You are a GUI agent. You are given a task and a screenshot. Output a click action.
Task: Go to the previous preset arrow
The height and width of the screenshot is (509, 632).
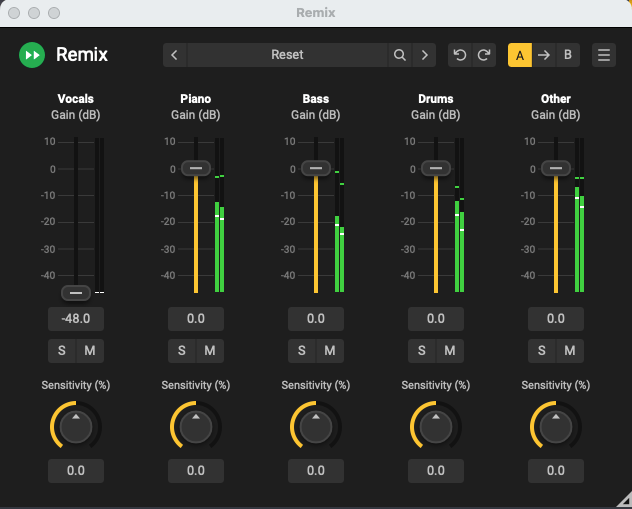[175, 55]
